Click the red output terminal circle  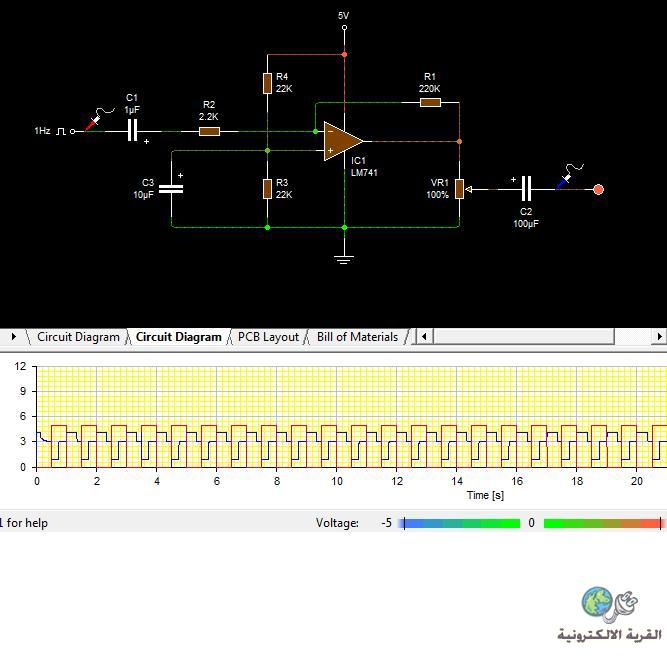click(599, 189)
